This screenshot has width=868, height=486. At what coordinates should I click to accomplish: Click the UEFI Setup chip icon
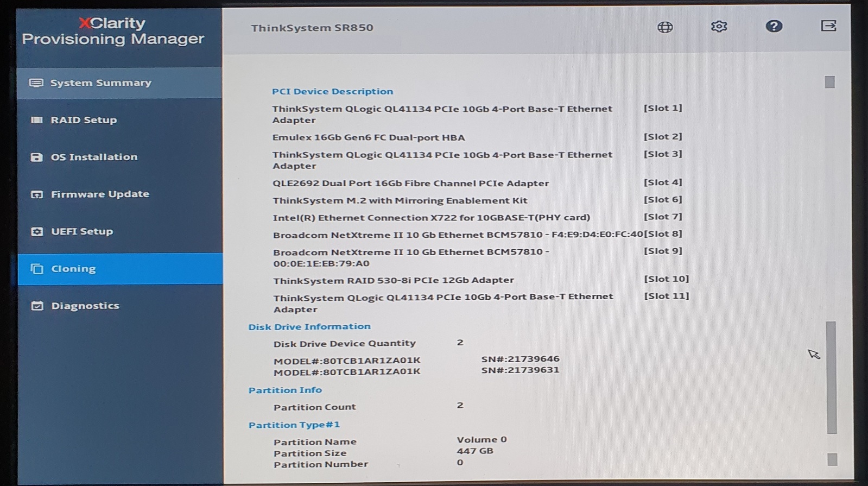36,231
